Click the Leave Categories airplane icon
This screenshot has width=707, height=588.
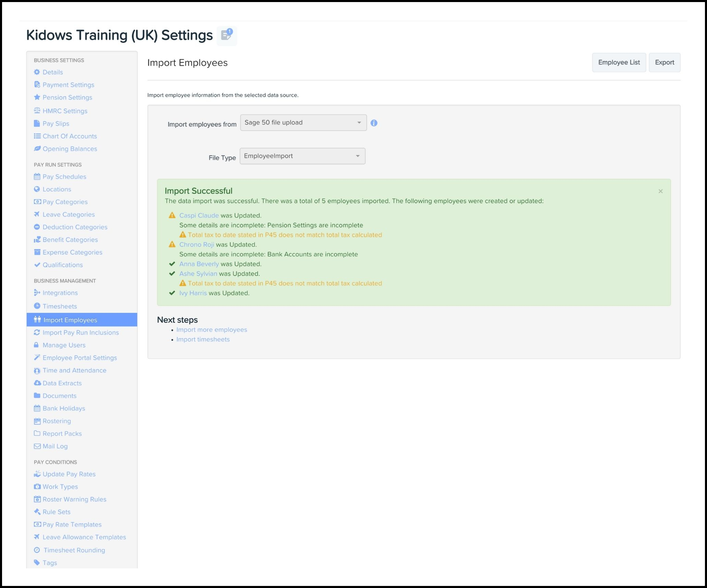point(37,214)
